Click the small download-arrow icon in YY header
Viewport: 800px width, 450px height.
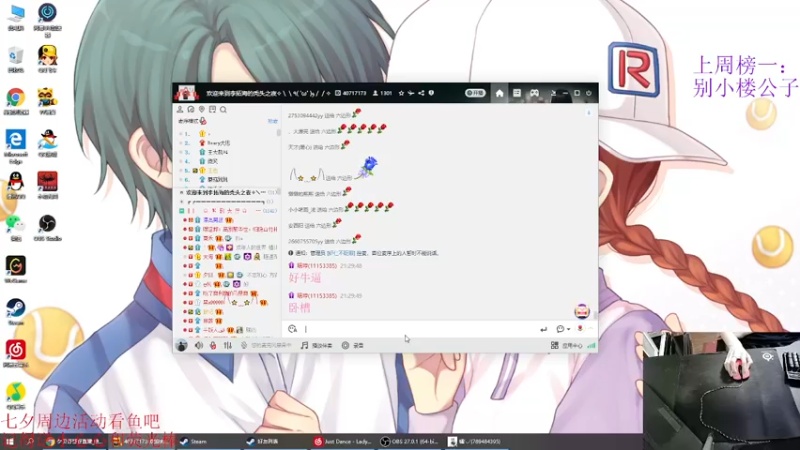[554, 93]
